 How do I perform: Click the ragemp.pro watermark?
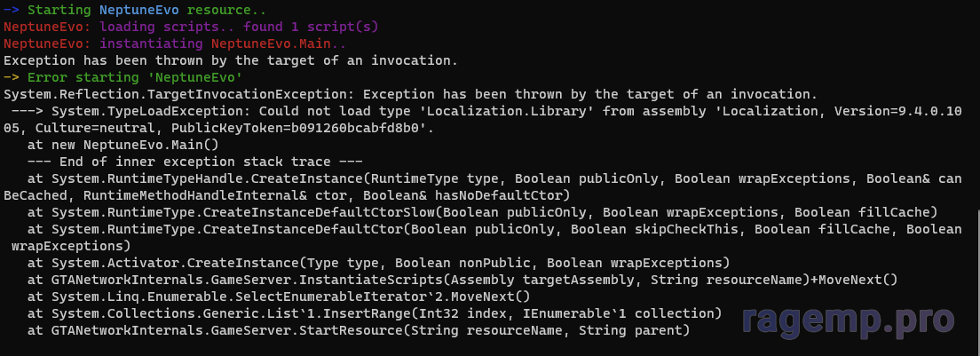(x=847, y=320)
